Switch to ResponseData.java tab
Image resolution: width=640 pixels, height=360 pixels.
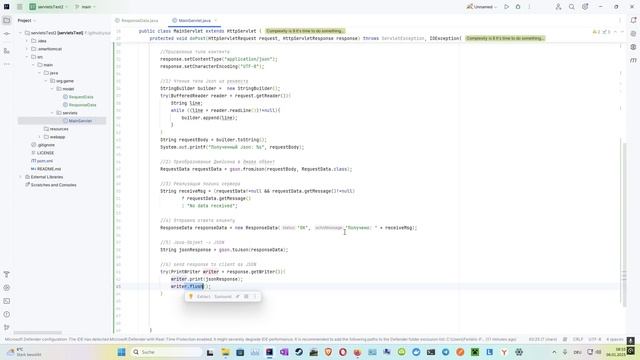tap(137, 20)
